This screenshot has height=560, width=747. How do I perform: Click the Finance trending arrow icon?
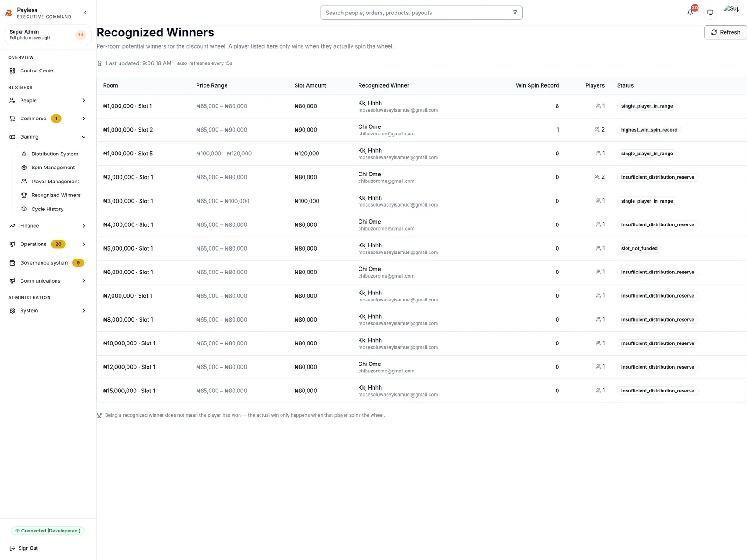13,226
